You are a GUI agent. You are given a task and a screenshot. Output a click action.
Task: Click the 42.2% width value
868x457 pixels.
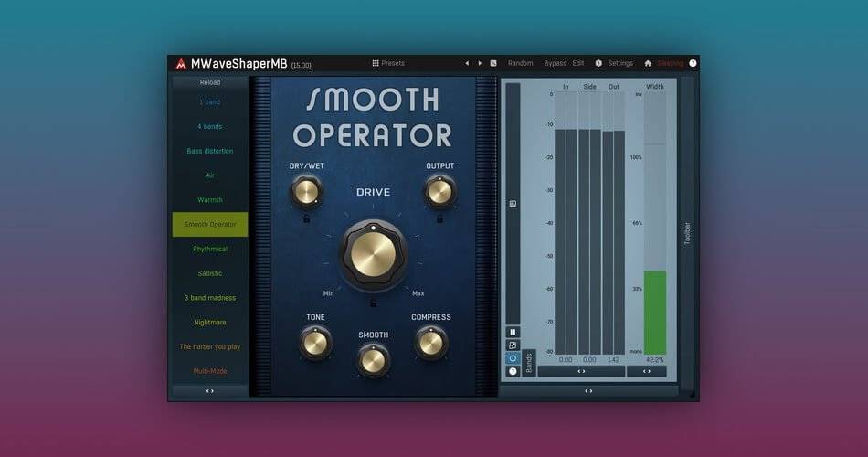(x=655, y=359)
